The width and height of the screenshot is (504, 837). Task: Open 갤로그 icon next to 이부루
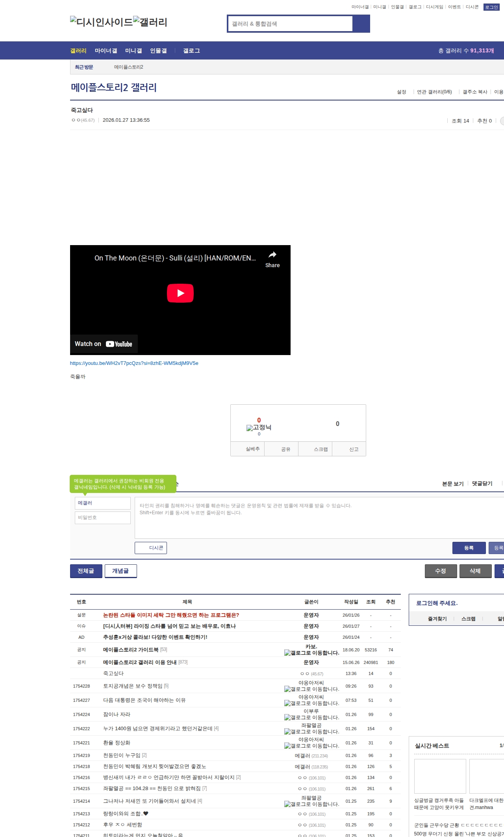pyautogui.click(x=312, y=718)
